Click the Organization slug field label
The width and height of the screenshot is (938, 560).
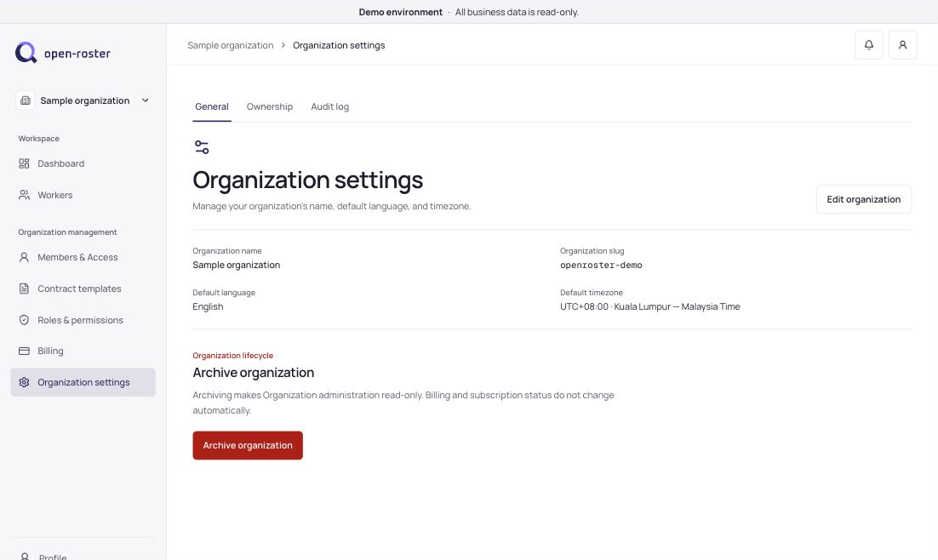592,251
